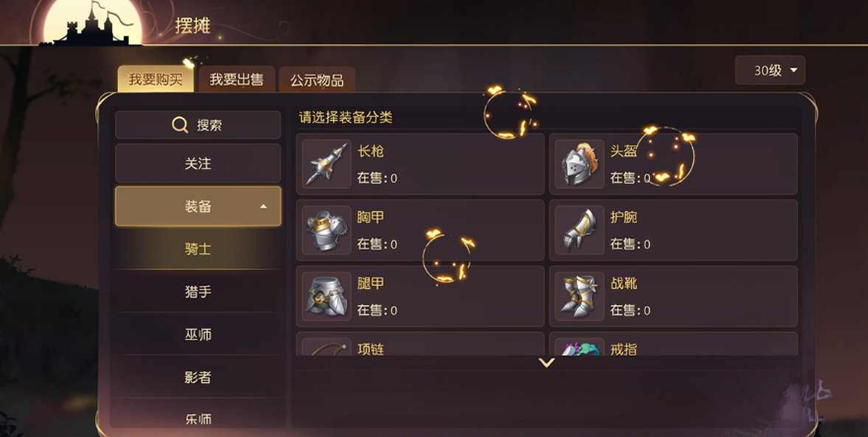Click the search magnifier icon
868x437 pixels.
coord(180,125)
